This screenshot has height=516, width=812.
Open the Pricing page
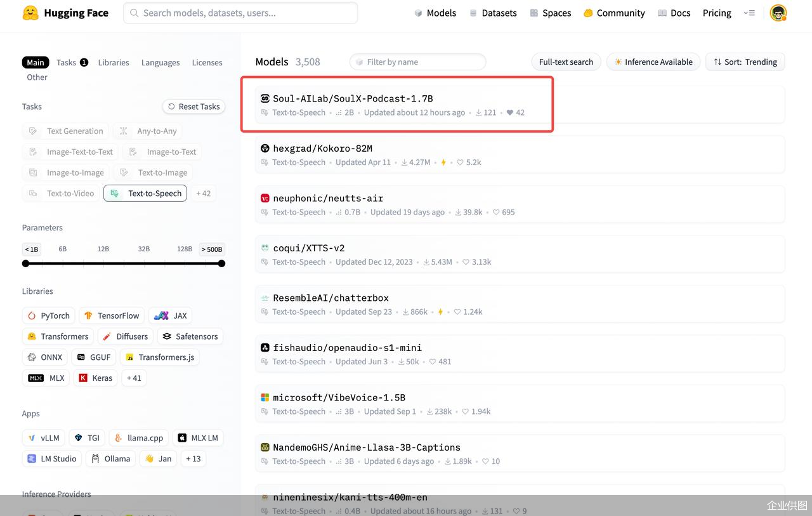coord(717,13)
